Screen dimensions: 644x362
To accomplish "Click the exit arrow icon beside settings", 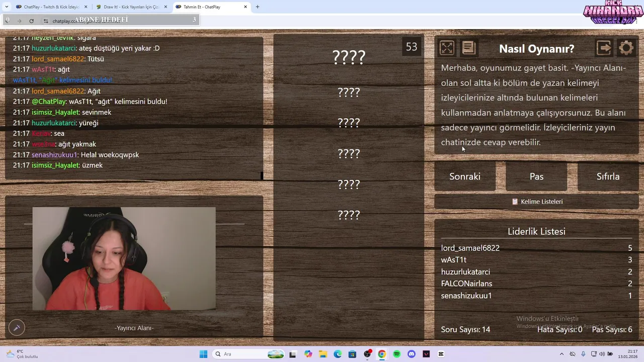I will tap(604, 48).
